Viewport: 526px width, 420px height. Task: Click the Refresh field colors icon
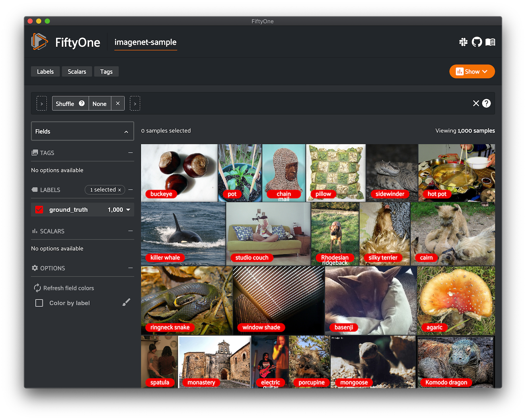(37, 288)
